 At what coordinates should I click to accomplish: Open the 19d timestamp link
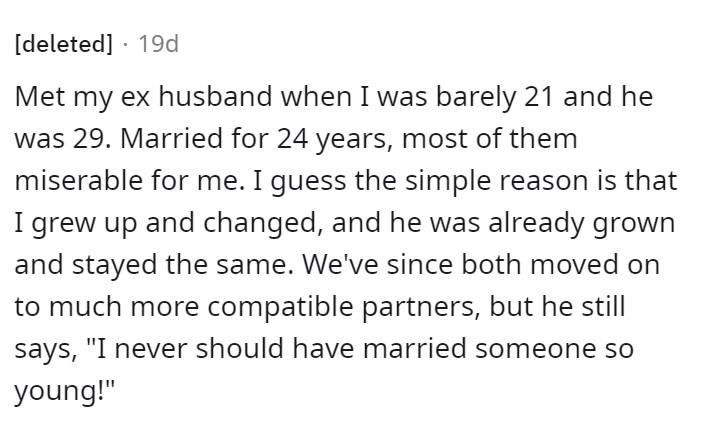(158, 44)
